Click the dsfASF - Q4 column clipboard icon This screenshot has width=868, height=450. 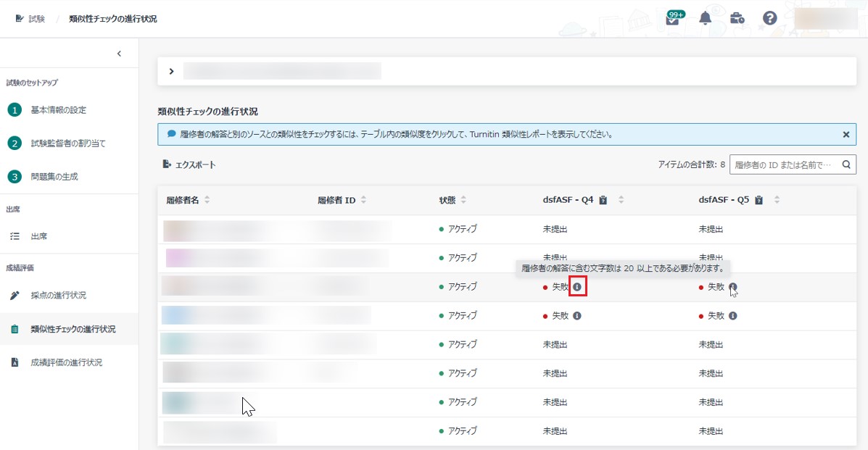pyautogui.click(x=603, y=200)
